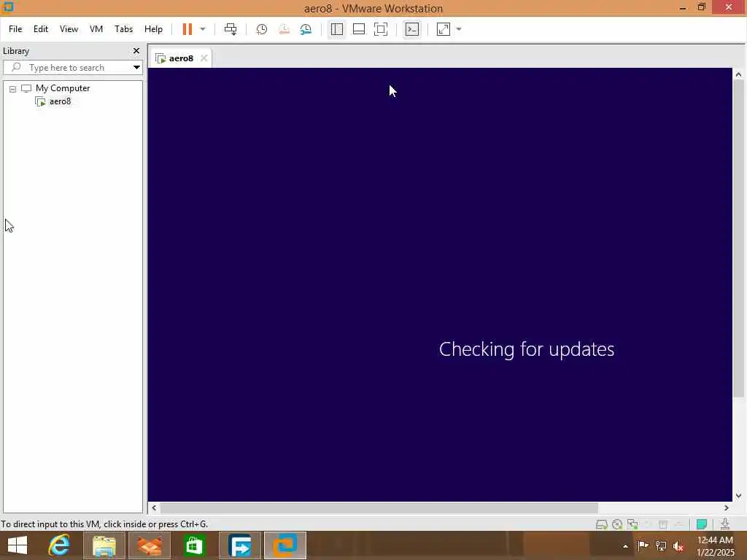
Task: Toggle the thumbnail bar view button
Action: pos(359,29)
